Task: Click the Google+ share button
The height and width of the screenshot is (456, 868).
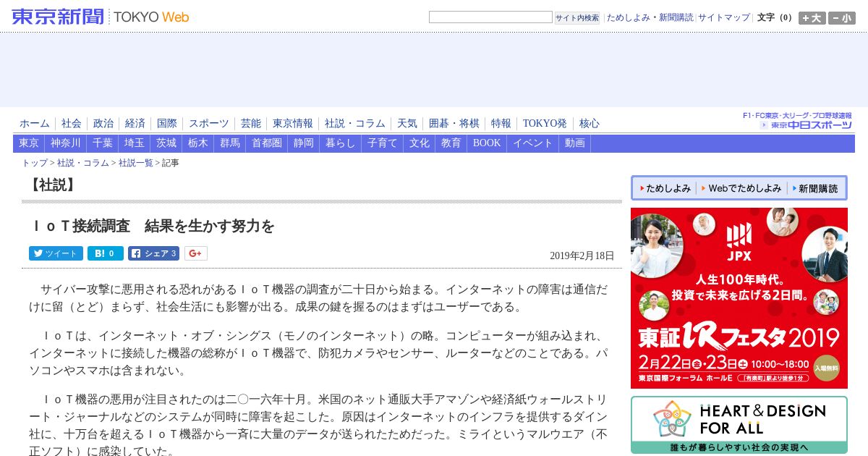Action: tap(196, 253)
